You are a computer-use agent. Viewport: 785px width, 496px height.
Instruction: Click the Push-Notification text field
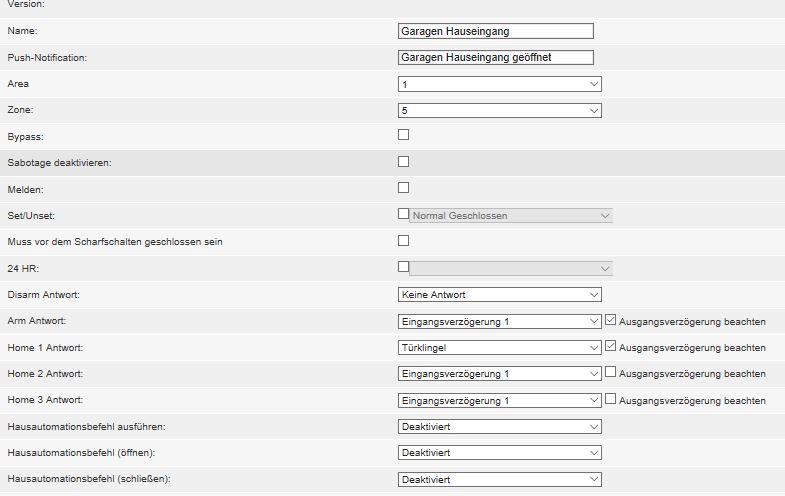pyautogui.click(x=495, y=58)
